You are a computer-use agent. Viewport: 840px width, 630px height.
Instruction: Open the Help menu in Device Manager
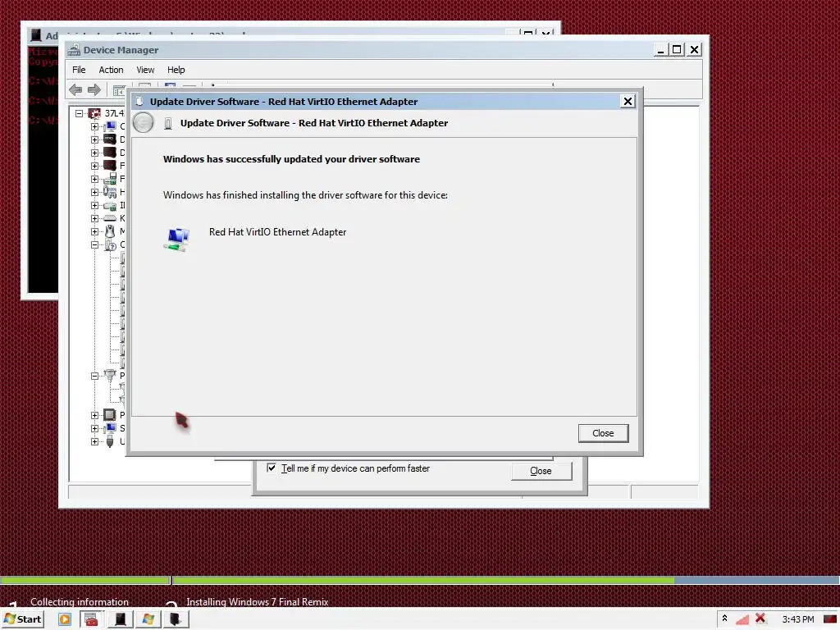coord(176,70)
